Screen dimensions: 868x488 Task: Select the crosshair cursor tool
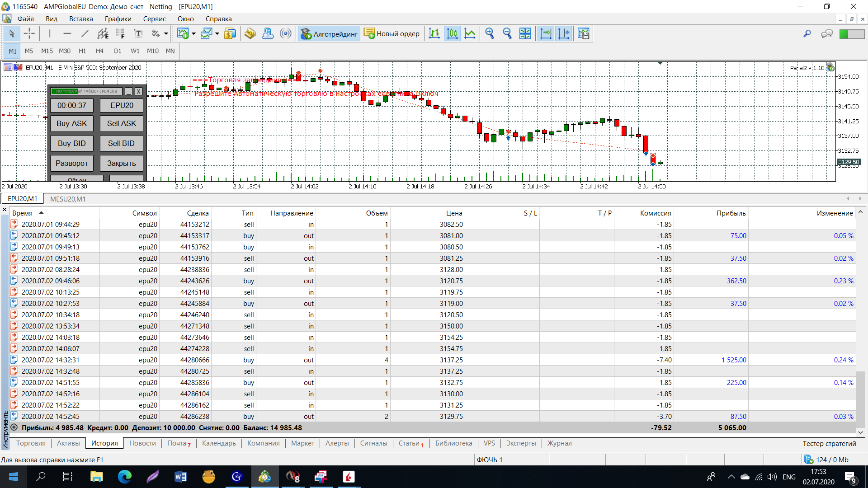point(29,33)
